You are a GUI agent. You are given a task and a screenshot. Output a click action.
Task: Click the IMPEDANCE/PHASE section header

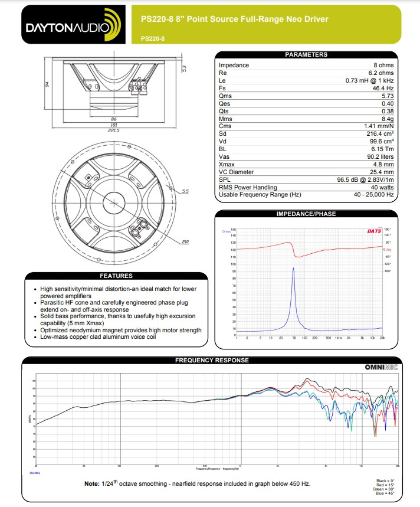pyautogui.click(x=306, y=214)
